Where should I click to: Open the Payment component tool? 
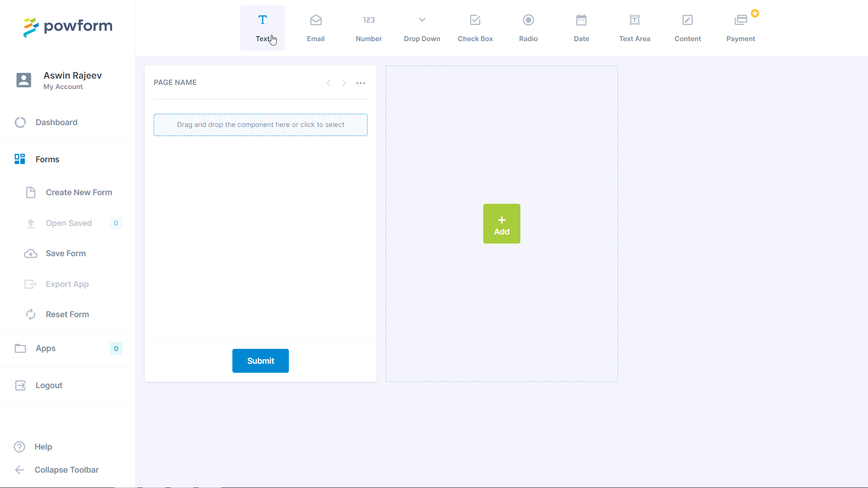click(x=741, y=27)
